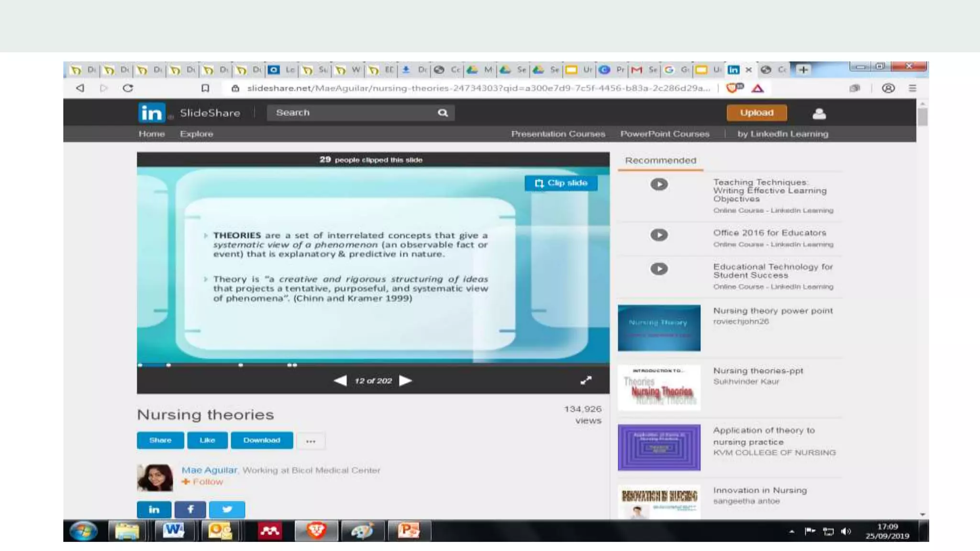This screenshot has height=551, width=980.
Task: Click the search magnifier icon
Action: point(443,113)
